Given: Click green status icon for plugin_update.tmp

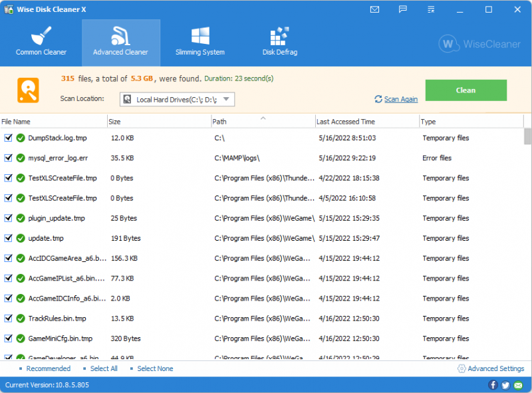Looking at the screenshot, I should [x=21, y=218].
